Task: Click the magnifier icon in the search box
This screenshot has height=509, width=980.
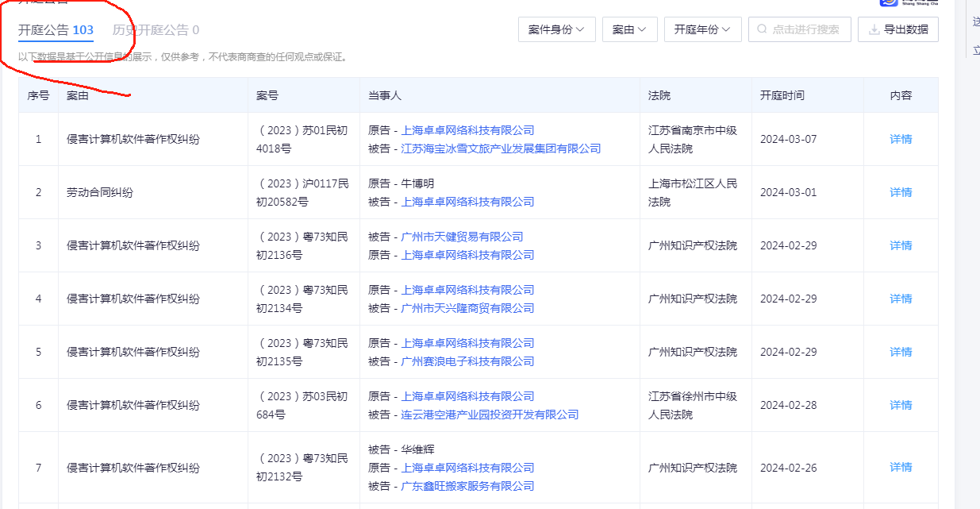Action: pos(763,29)
